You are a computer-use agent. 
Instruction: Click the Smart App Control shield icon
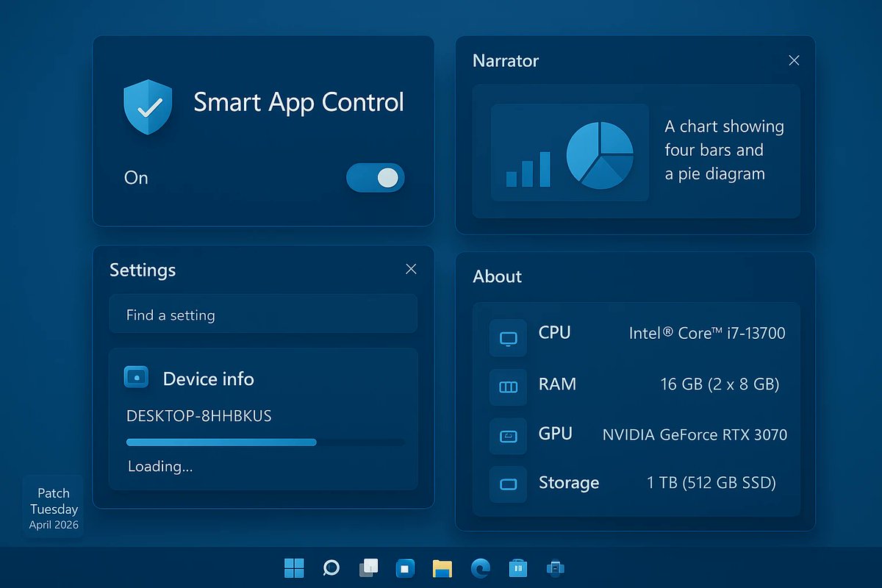[148, 107]
